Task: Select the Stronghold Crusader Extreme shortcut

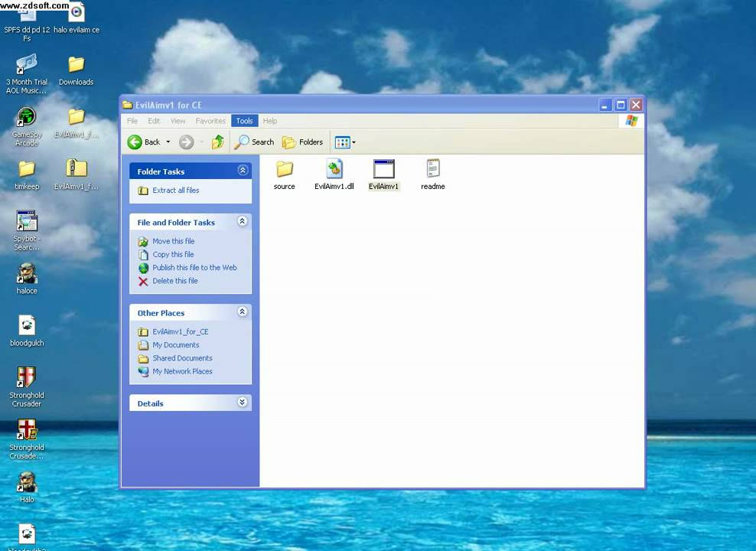Action: (27, 439)
